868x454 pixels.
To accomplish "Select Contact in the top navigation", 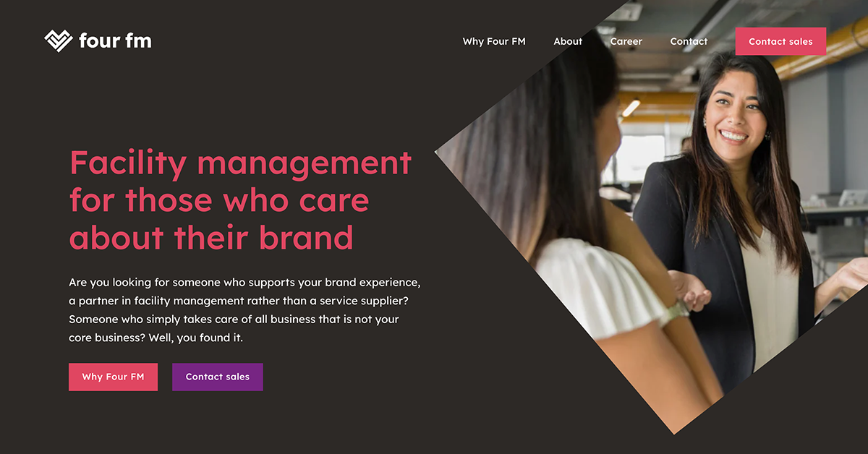I will [689, 41].
